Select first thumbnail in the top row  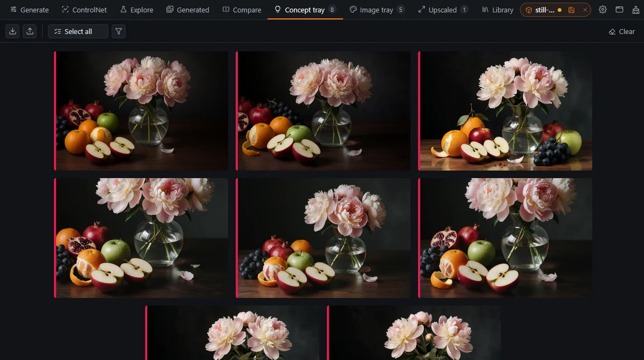coord(141,111)
